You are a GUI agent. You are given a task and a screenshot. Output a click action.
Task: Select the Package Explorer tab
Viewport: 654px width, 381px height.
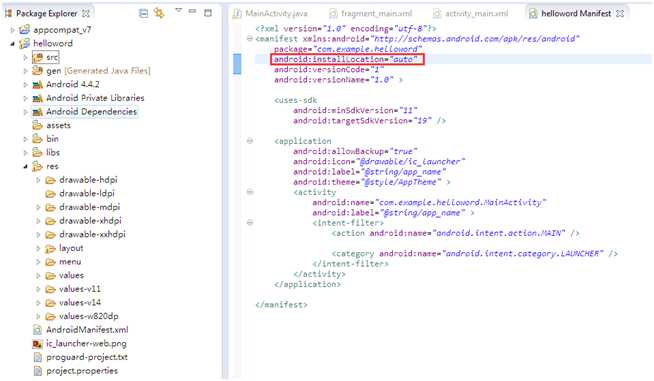[46, 13]
